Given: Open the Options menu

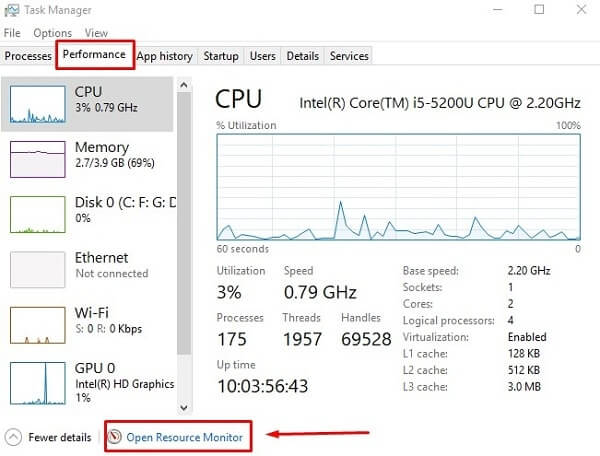Looking at the screenshot, I should coord(52,33).
